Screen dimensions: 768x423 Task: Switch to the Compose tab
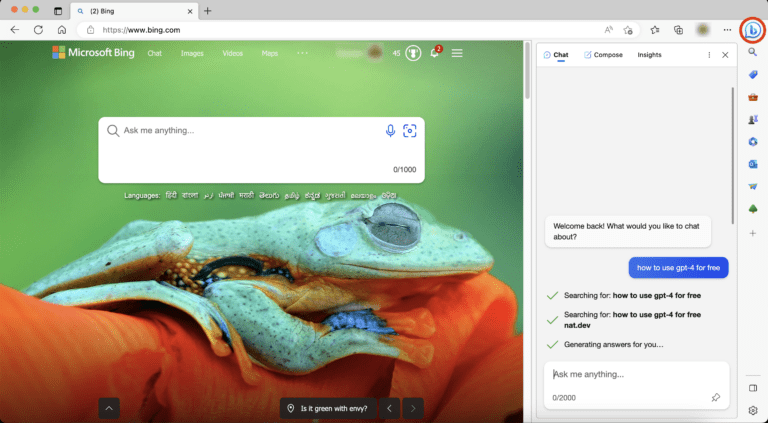click(x=603, y=55)
